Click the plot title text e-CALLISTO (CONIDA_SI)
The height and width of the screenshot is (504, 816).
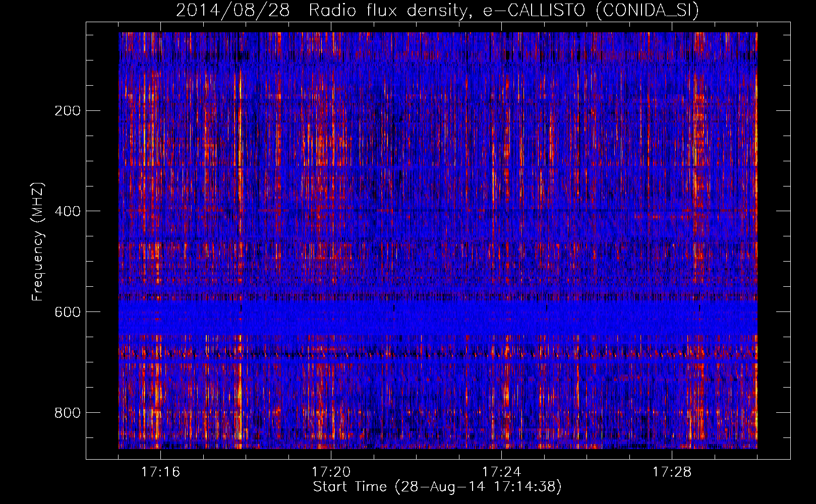coord(591,11)
